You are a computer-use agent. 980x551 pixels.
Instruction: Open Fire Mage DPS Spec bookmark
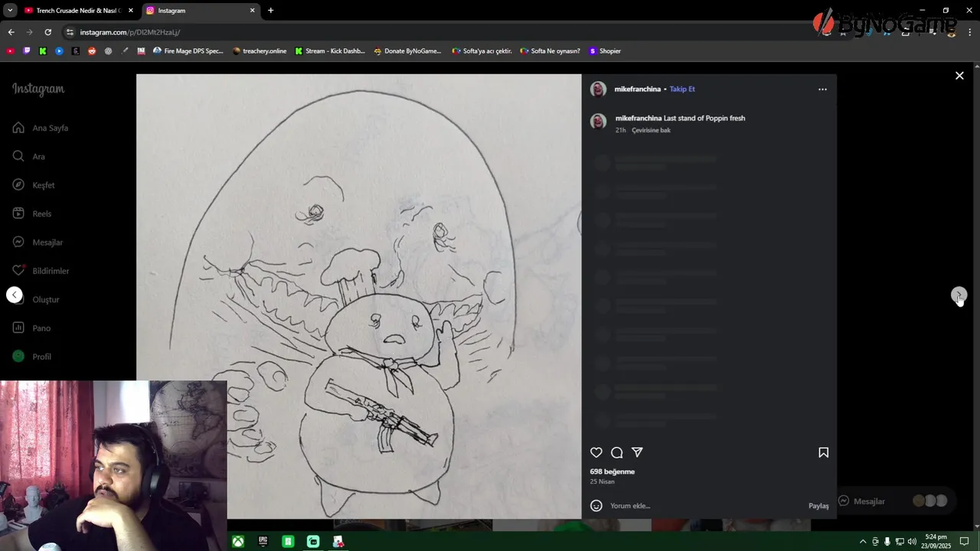pos(188,51)
